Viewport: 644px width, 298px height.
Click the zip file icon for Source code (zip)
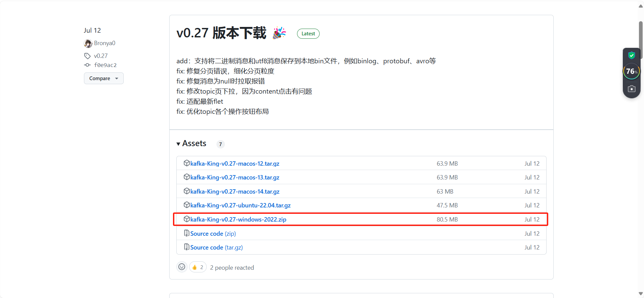[186, 233]
